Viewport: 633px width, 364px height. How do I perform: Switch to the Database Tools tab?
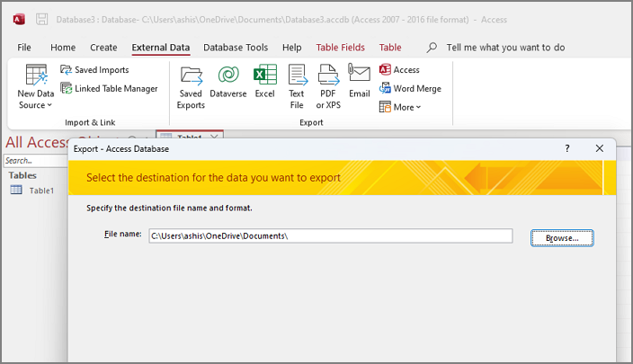(236, 47)
